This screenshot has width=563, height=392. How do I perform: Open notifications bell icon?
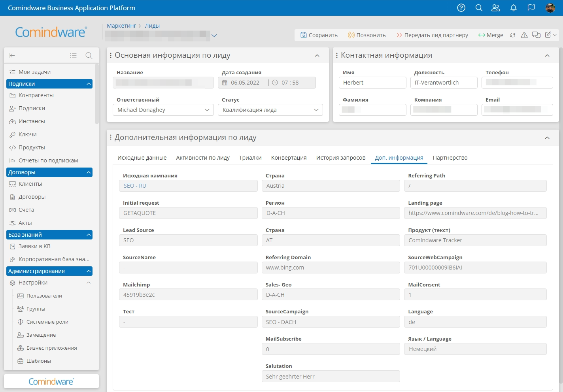[x=514, y=8]
